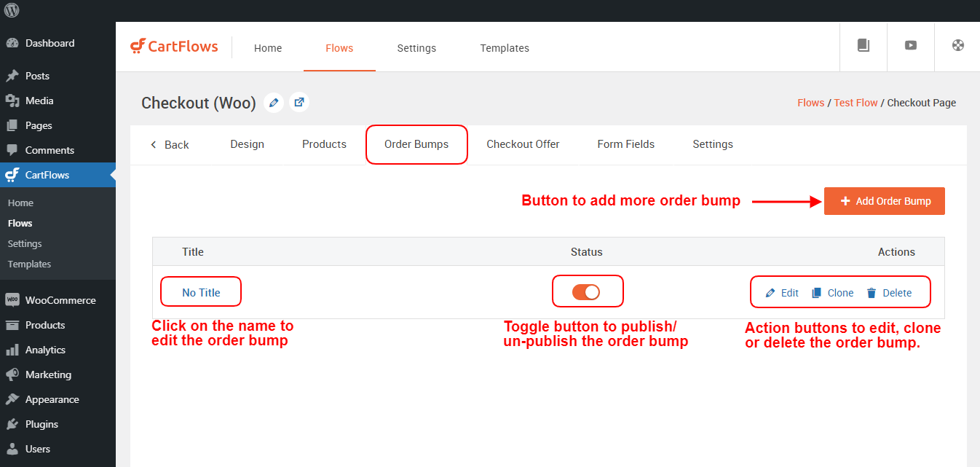Switch to the Checkout Offer tab
The height and width of the screenshot is (467, 980).
[x=523, y=144]
